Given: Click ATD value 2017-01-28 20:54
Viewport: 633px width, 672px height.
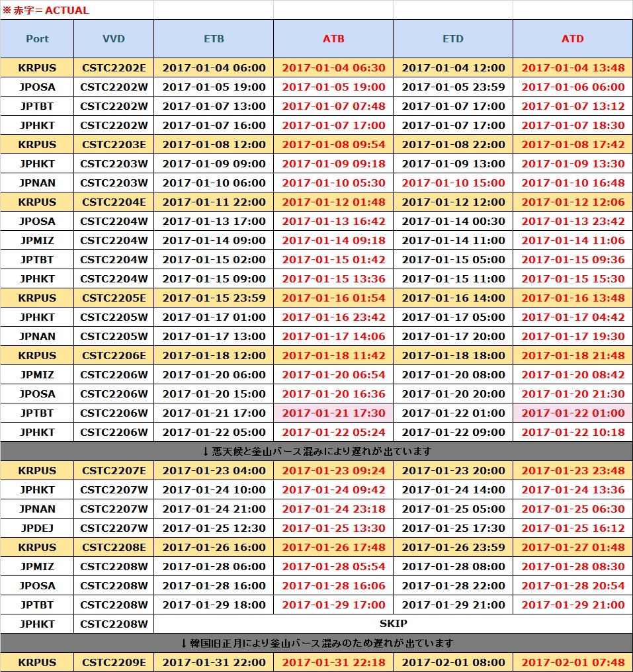Looking at the screenshot, I should tap(573, 585).
